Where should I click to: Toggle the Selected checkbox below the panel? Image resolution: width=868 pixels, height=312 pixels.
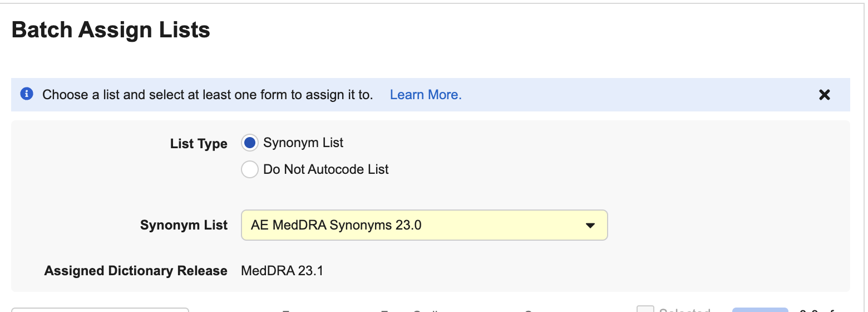(645, 309)
